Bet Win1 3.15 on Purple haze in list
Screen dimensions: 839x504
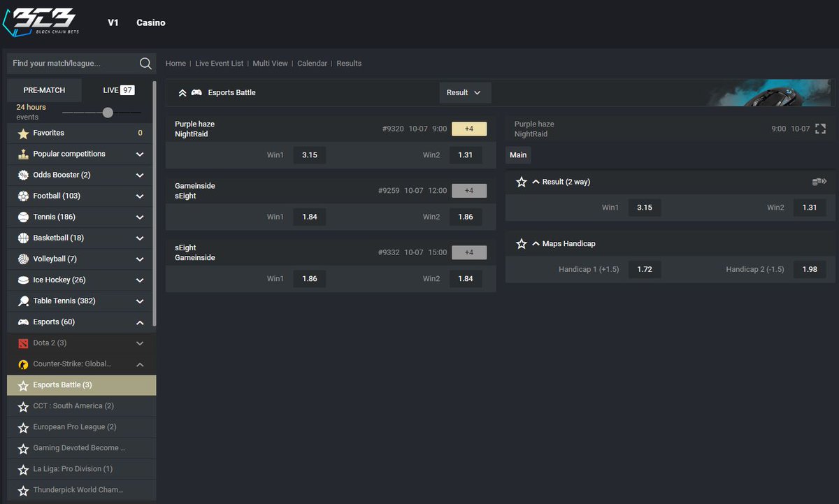tap(310, 155)
